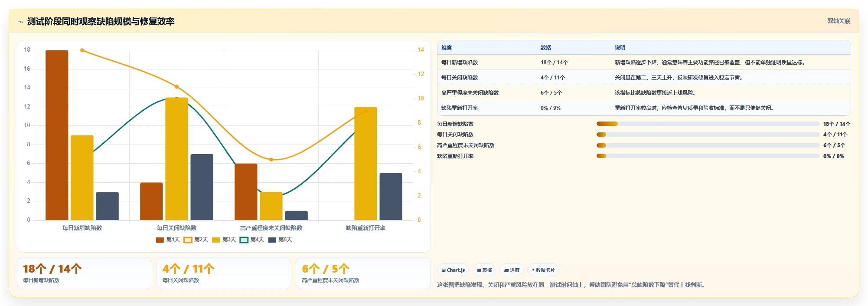The width and height of the screenshot is (868, 306).
Task: Toggle the 第5天 legend series
Action: pyautogui.click(x=280, y=240)
